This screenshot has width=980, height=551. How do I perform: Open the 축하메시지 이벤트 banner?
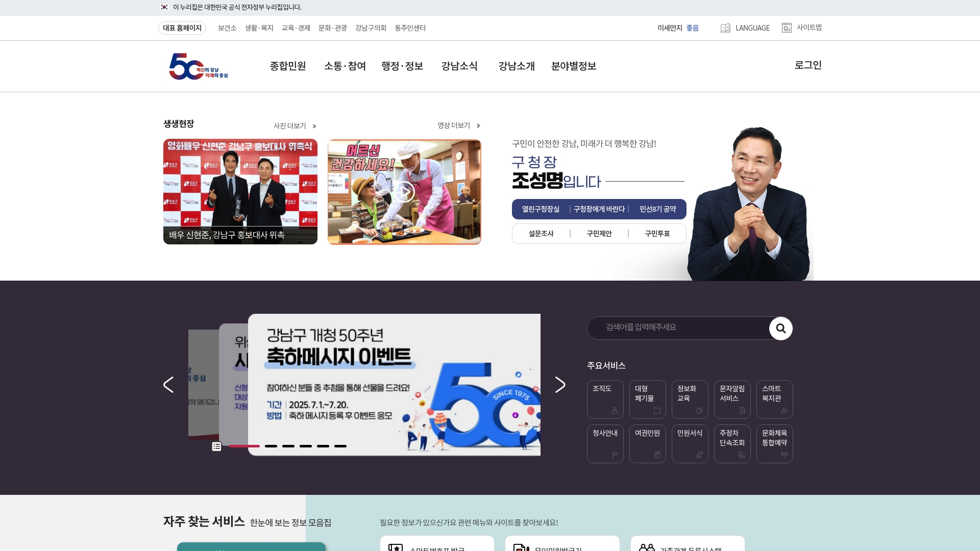click(x=394, y=385)
